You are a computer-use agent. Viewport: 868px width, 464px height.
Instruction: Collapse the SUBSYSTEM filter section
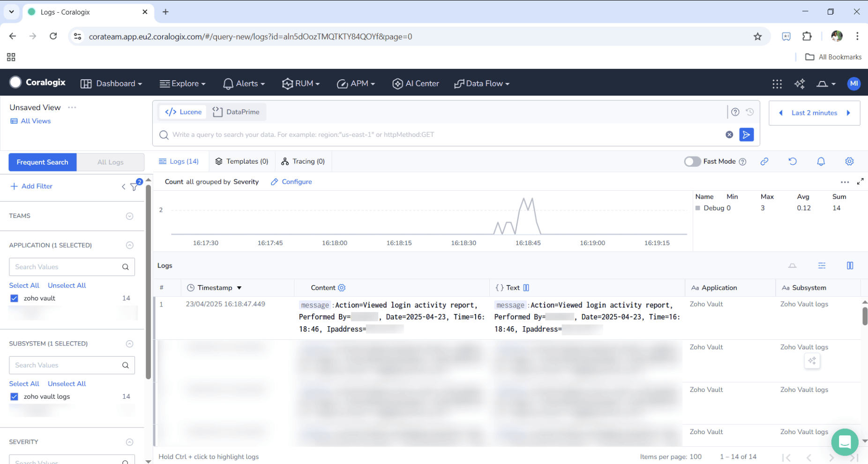(130, 344)
